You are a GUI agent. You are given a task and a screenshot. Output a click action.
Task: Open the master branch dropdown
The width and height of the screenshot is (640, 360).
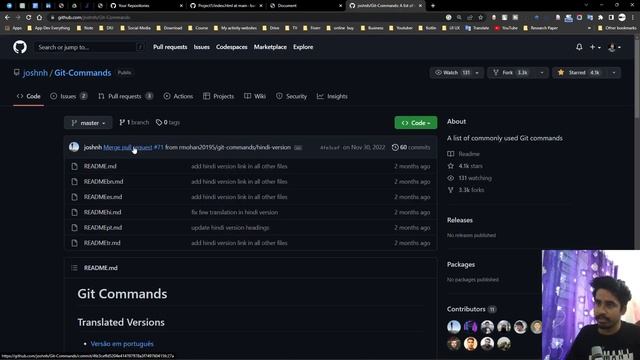88,123
